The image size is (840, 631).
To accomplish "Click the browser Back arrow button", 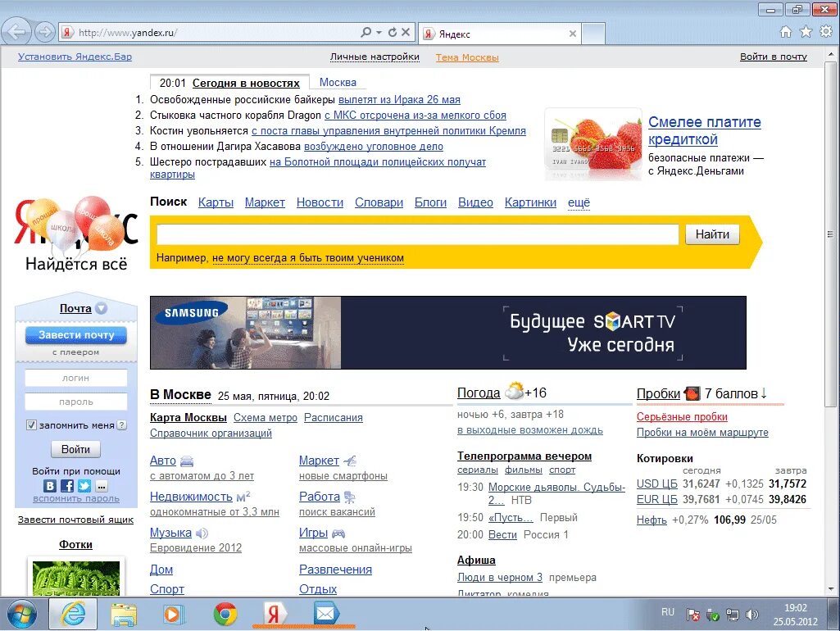I will 17,32.
